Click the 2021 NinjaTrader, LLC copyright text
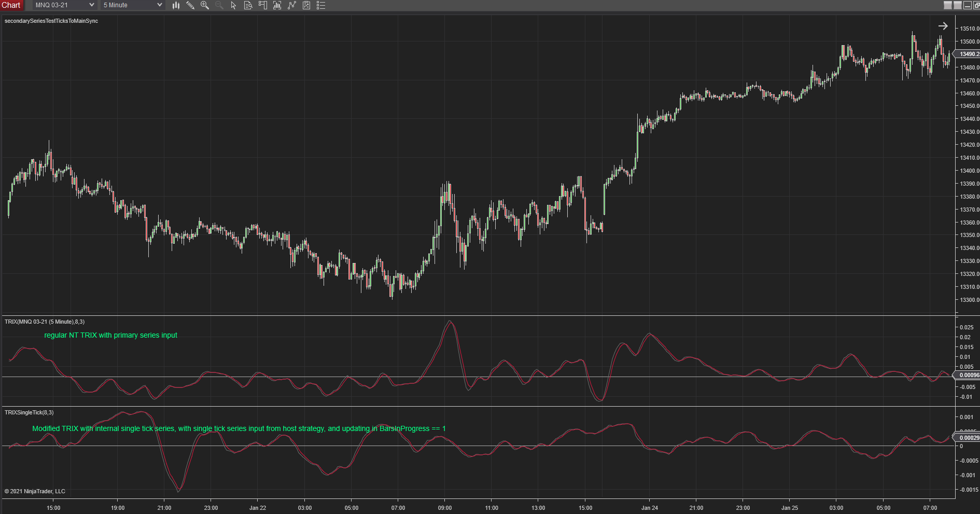Screen dimensions: 980x514 [35, 491]
